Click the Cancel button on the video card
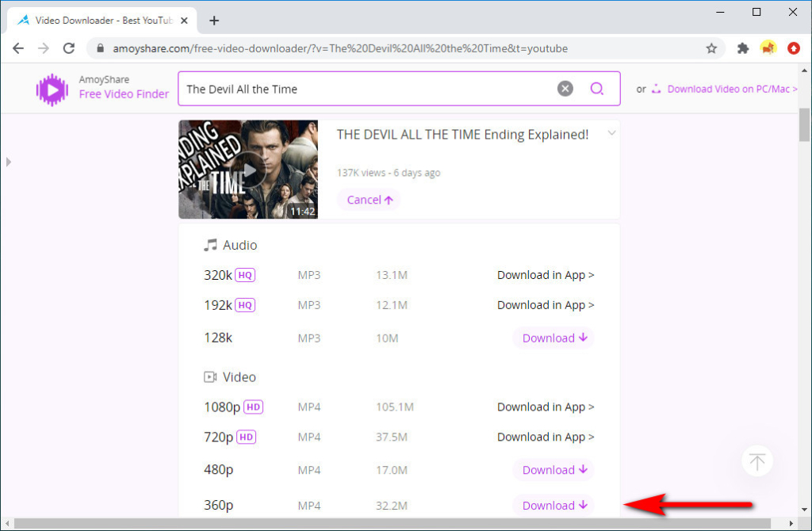This screenshot has height=531, width=812. [369, 200]
